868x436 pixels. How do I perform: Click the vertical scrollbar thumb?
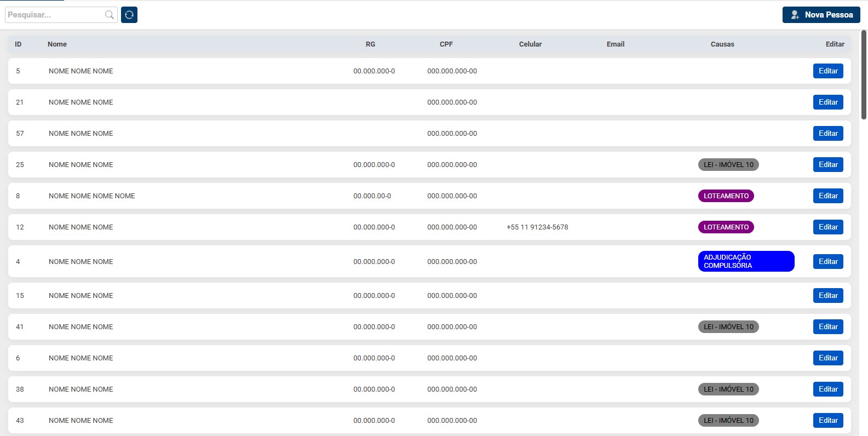pos(864,74)
